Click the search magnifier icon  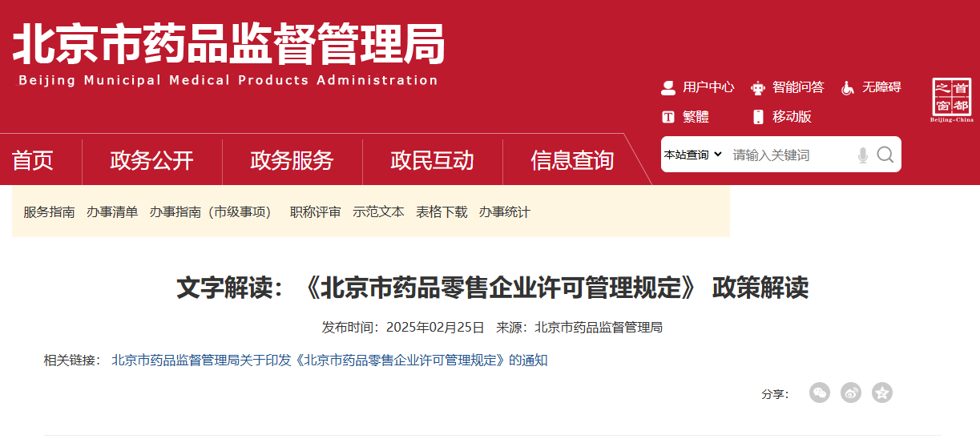pyautogui.click(x=885, y=155)
